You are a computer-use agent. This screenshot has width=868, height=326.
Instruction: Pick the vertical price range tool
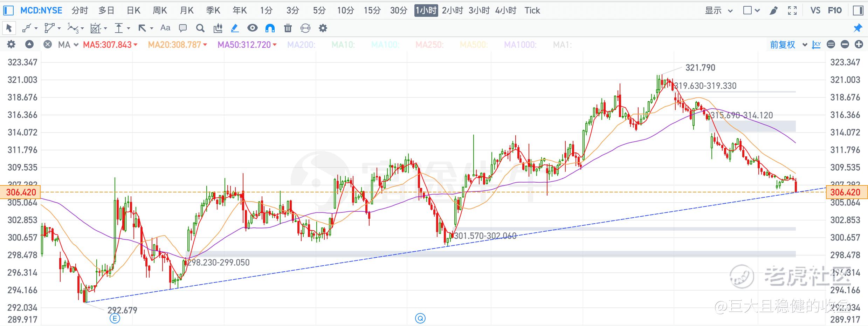(x=119, y=28)
